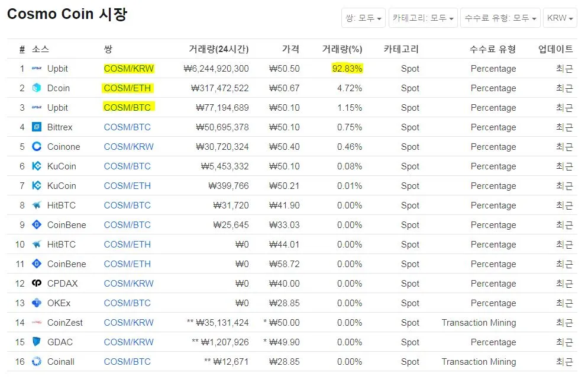The height and width of the screenshot is (379, 588).
Task: Open CoinBene COSM/ETH pair link
Action: click(127, 264)
